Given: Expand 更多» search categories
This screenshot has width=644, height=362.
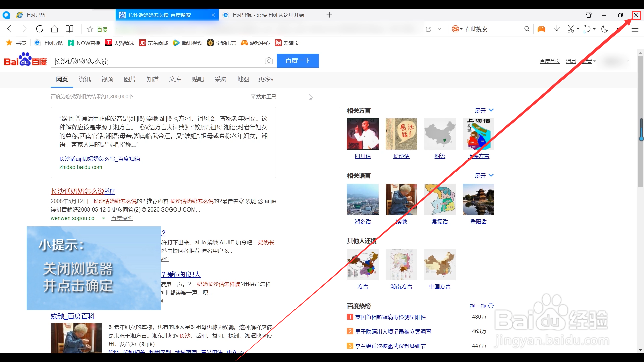Looking at the screenshot, I should [266, 79].
